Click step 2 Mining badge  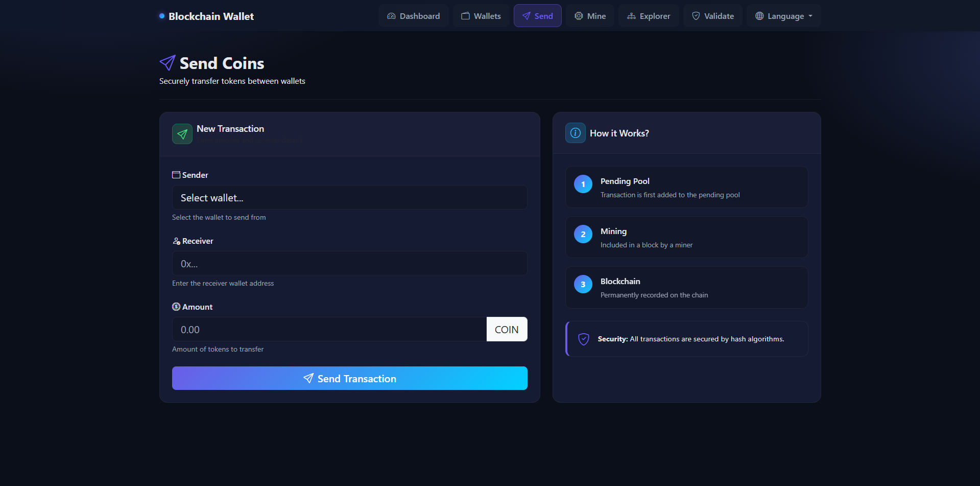click(x=583, y=234)
